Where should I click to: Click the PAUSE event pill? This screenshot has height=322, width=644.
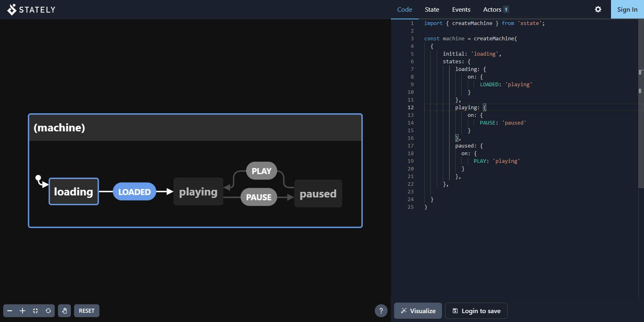[x=259, y=197]
